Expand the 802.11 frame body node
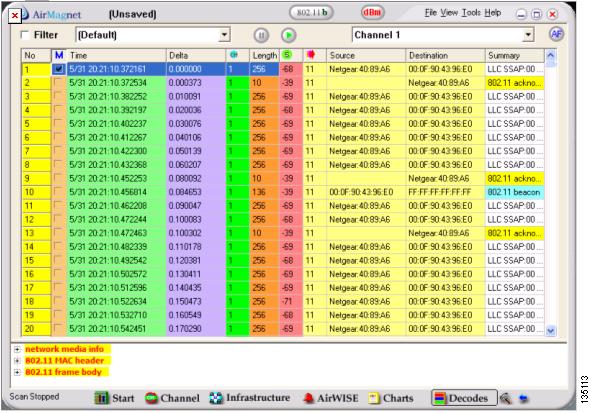Viewport: 591px width, 413px height. pyautogui.click(x=17, y=372)
